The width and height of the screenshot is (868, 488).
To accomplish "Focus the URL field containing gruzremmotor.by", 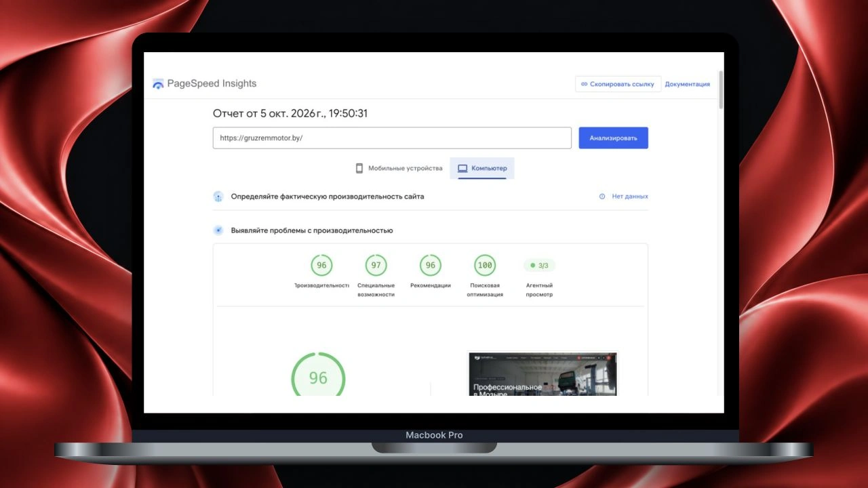I will (x=392, y=138).
